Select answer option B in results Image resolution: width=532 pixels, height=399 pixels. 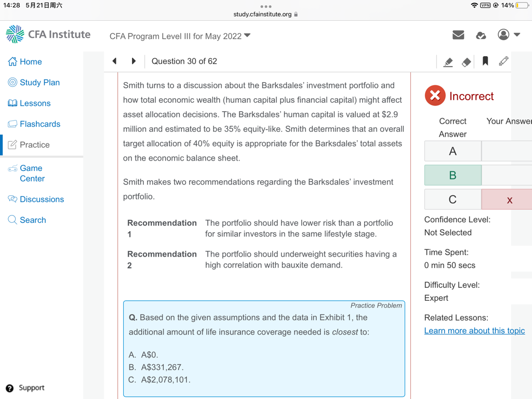(x=453, y=175)
